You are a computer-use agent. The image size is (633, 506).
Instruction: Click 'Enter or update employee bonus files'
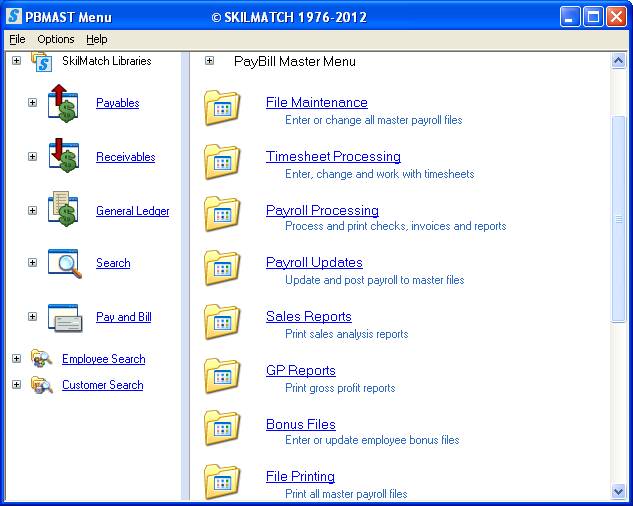pyautogui.click(x=372, y=440)
